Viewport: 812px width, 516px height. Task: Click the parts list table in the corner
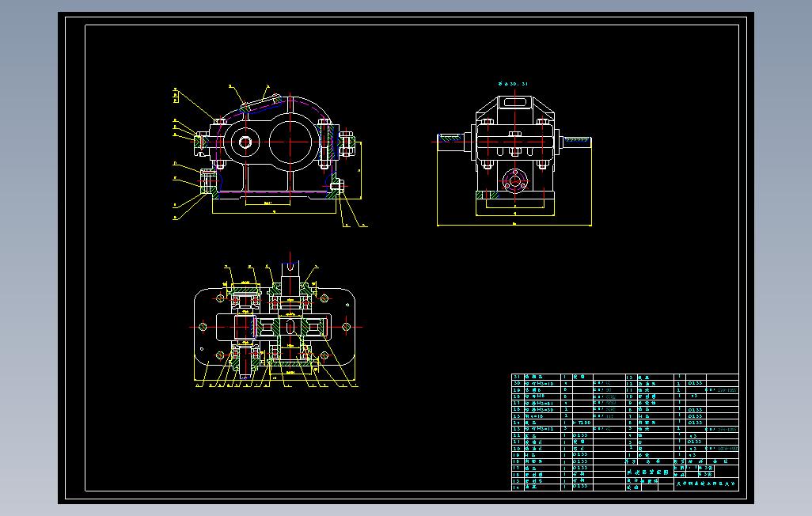click(624, 431)
